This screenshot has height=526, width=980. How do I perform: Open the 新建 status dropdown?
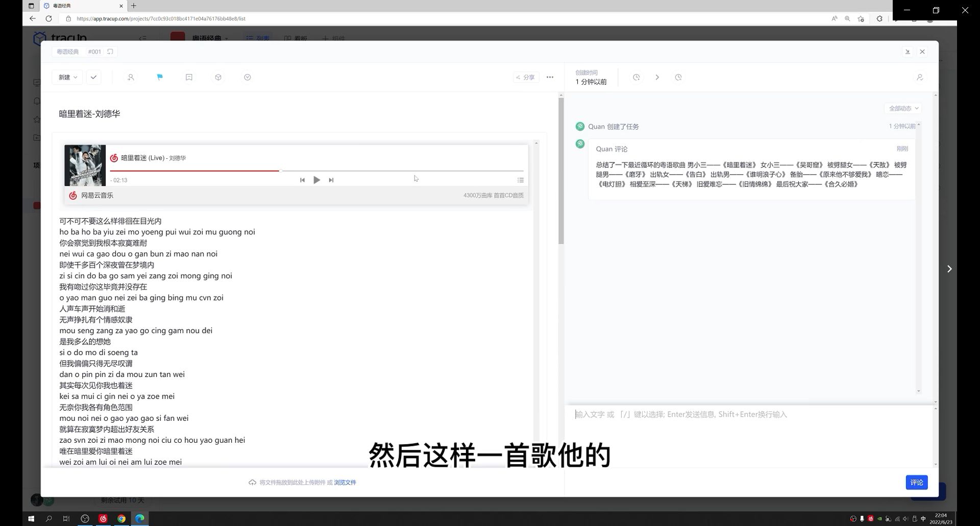click(66, 77)
